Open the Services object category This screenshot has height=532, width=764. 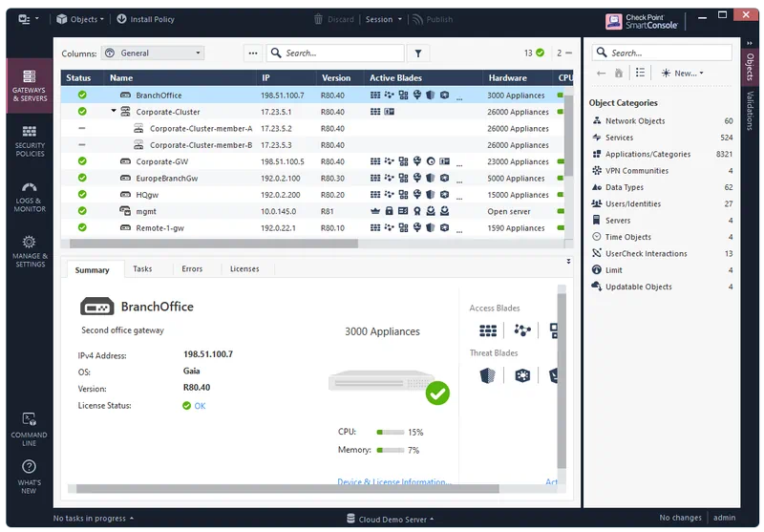pos(662,138)
